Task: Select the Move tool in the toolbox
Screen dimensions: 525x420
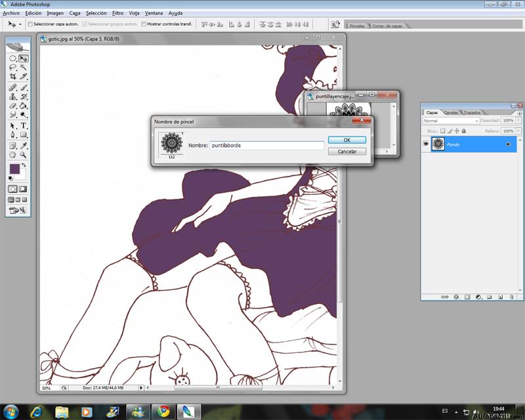Action: [24, 58]
